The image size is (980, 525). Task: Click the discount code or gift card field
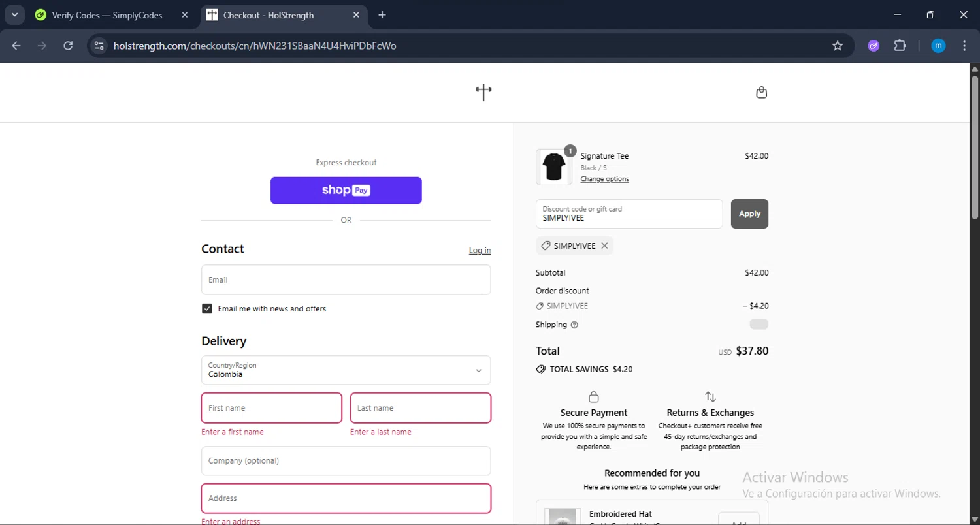629,214
